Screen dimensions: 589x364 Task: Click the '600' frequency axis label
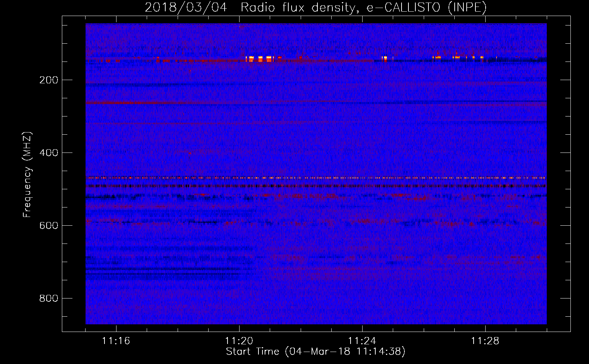coord(49,226)
